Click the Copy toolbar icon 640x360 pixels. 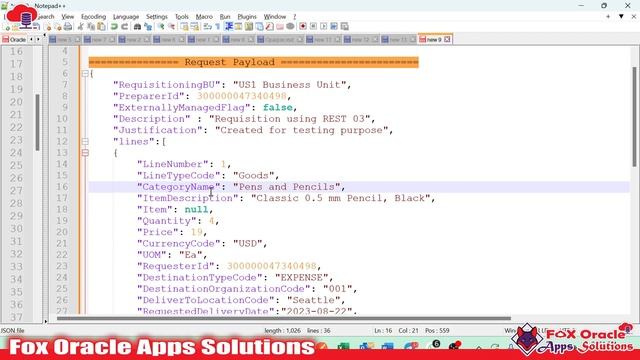coord(91,27)
